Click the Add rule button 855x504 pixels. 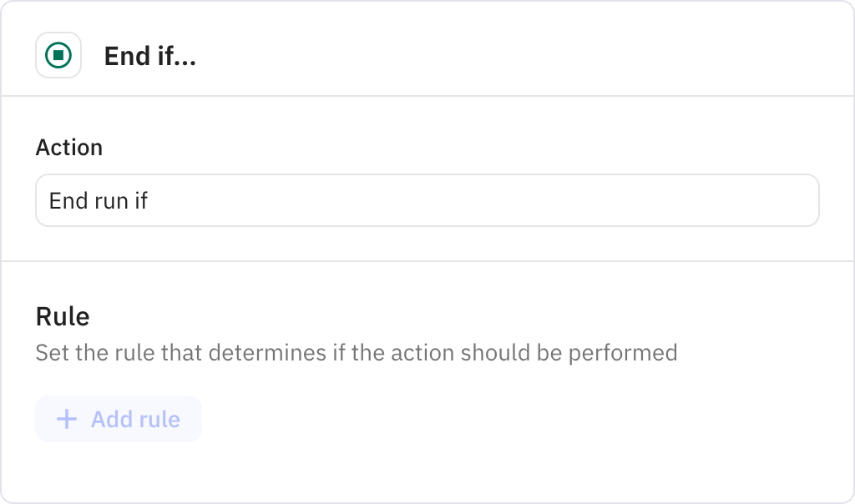pyautogui.click(x=119, y=419)
